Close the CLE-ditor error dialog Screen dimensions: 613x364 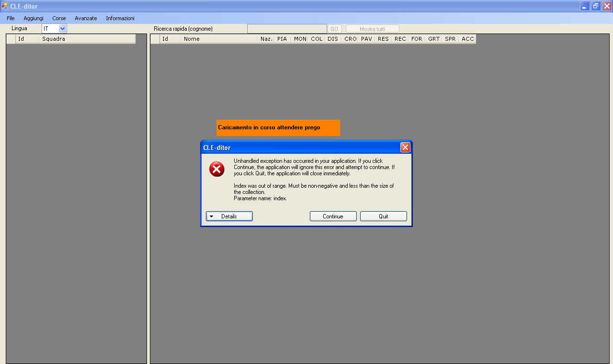(405, 148)
